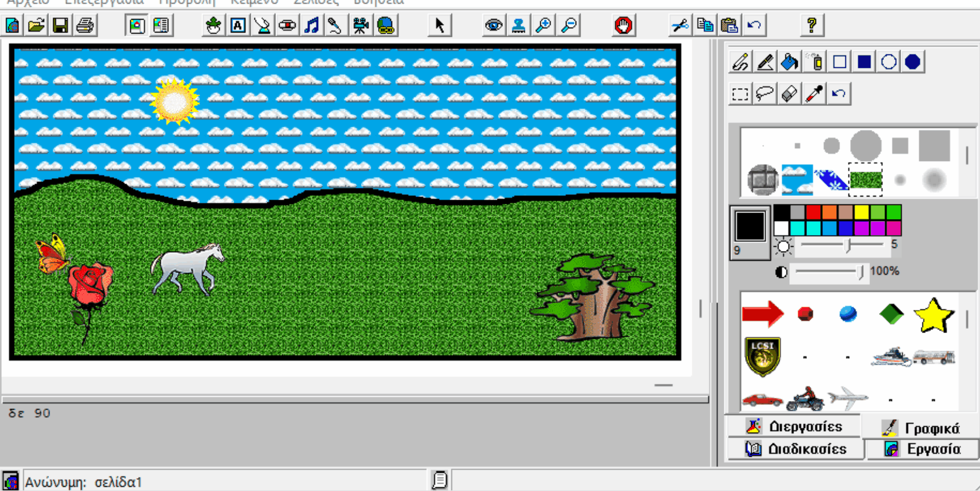Open the Εργασία tab
The height and width of the screenshot is (491, 980).
922,449
